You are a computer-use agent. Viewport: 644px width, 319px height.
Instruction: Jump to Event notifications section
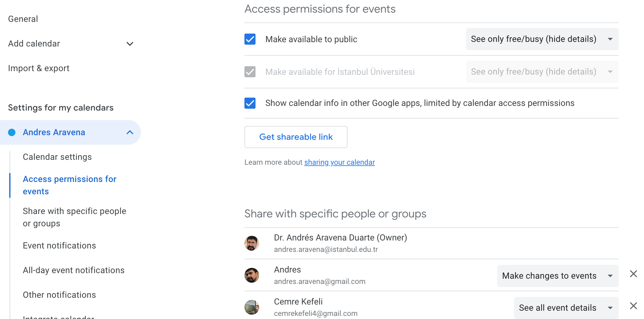pyautogui.click(x=59, y=246)
